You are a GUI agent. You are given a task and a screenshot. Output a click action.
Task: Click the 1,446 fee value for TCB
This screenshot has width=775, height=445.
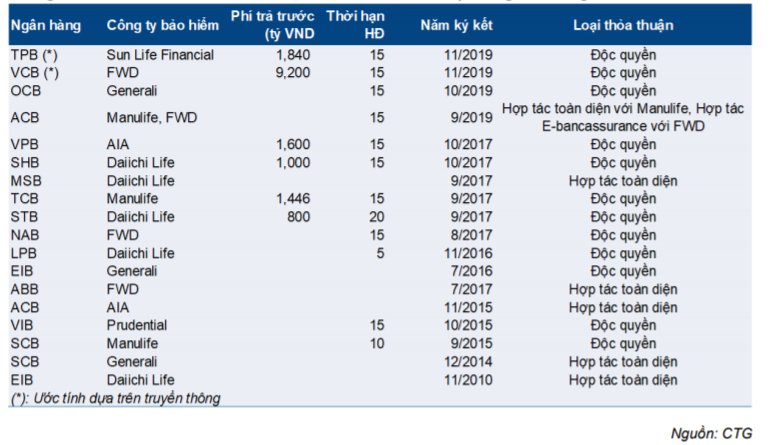(x=291, y=199)
